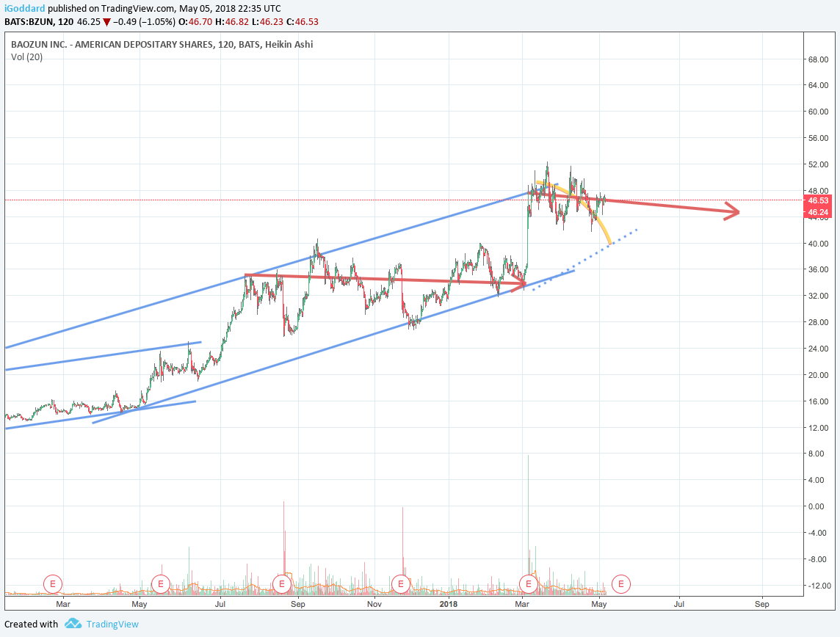Click the 40.00 price axis label
The image size is (840, 637).
click(x=819, y=244)
